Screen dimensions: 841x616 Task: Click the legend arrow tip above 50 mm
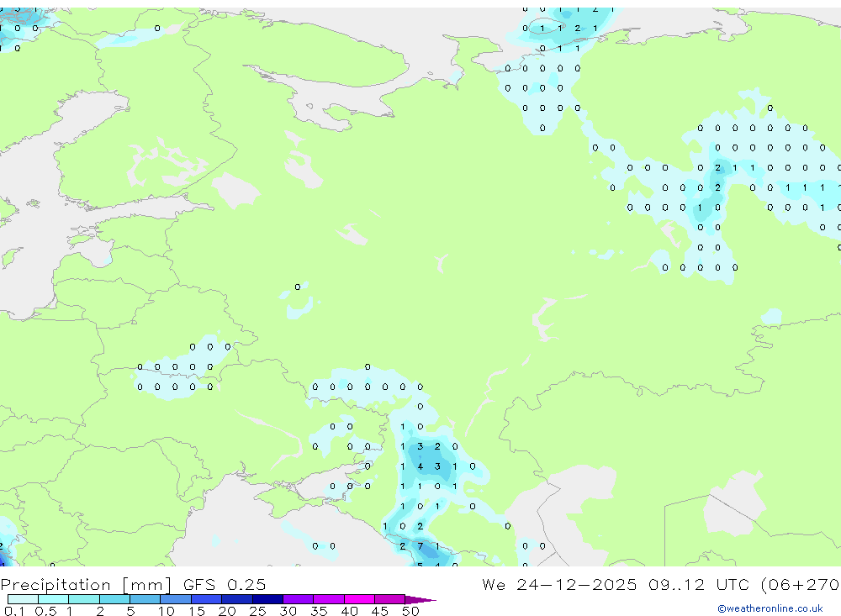421,599
